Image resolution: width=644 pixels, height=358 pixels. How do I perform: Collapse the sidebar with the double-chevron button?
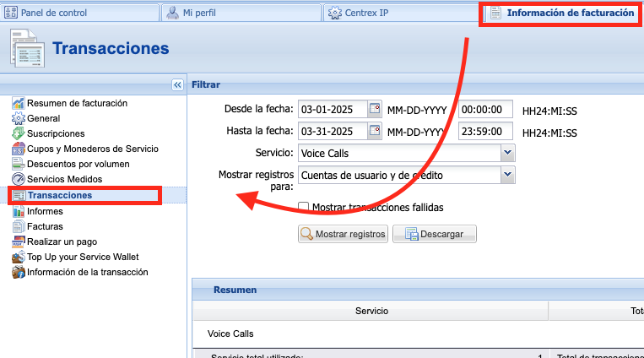click(x=177, y=85)
